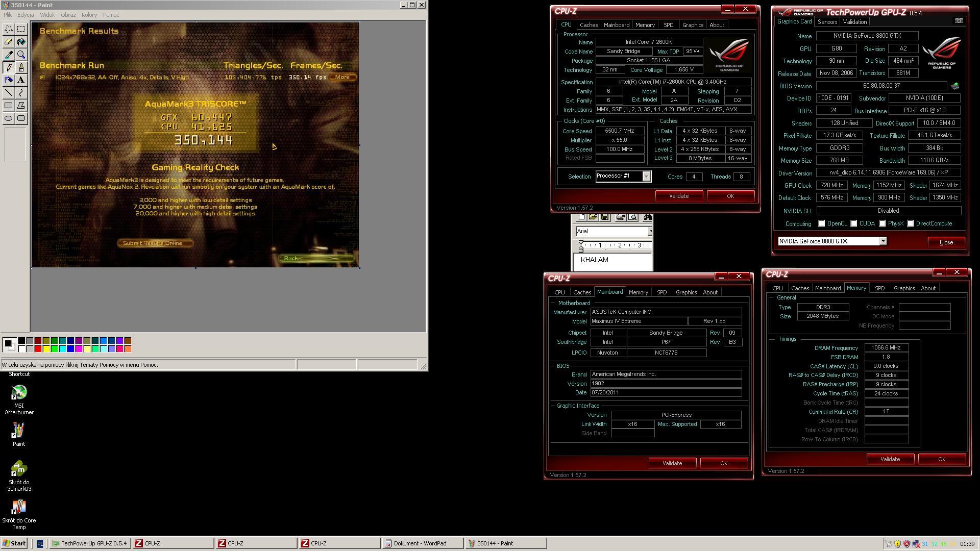Select the Rounded Rectangle tool

21,118
